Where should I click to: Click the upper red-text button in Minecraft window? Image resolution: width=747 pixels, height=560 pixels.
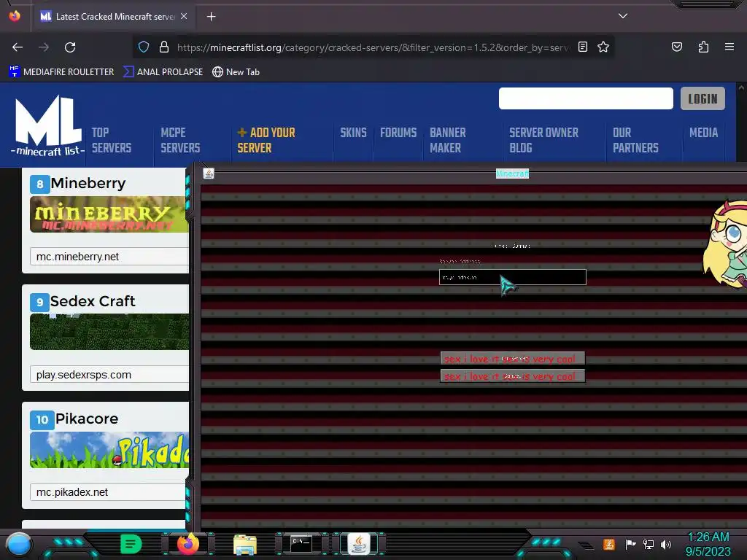[x=513, y=359]
